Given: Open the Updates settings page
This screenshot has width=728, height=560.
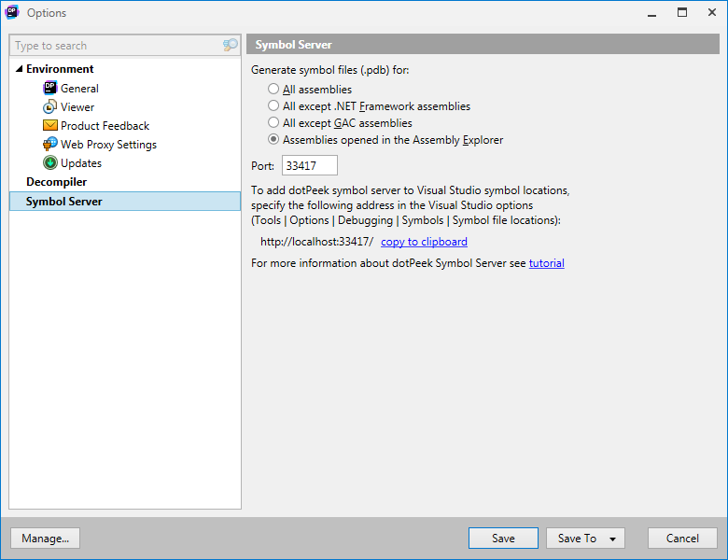Looking at the screenshot, I should point(81,163).
